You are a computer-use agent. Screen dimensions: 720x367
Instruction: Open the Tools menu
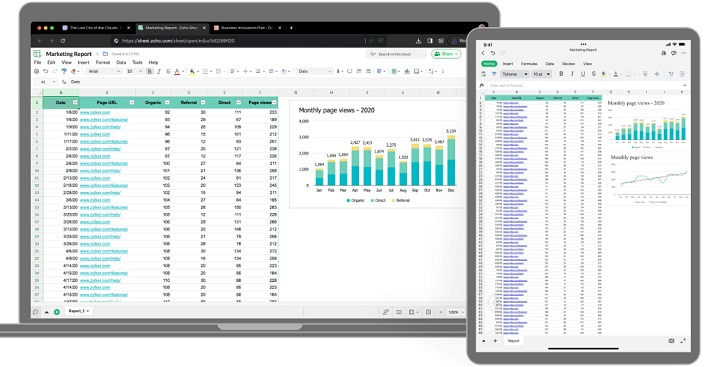(137, 62)
